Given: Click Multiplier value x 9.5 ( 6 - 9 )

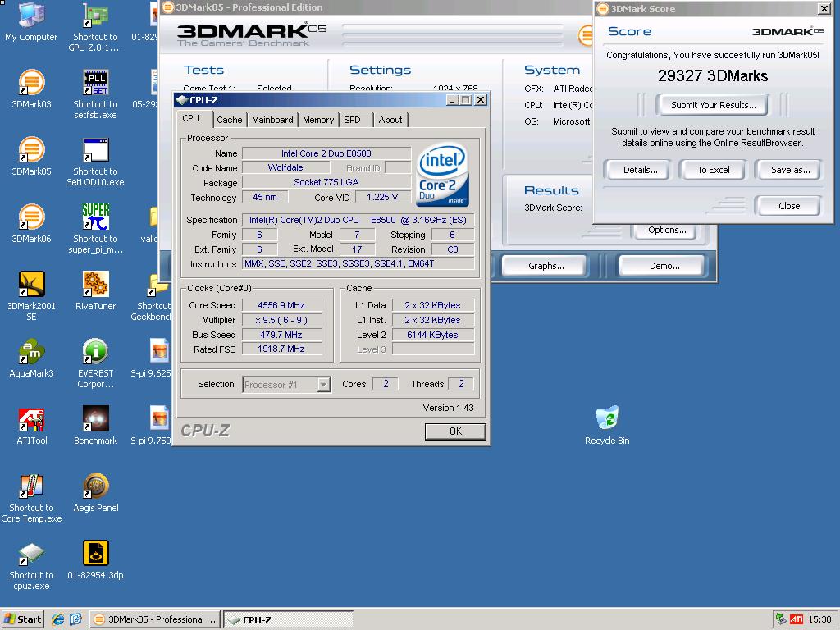Looking at the screenshot, I should 282,320.
